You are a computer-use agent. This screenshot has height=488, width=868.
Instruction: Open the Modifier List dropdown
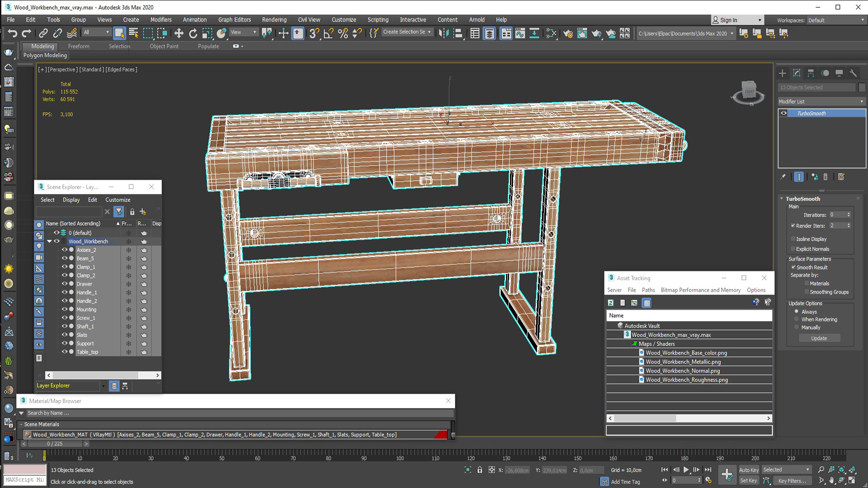pos(821,102)
